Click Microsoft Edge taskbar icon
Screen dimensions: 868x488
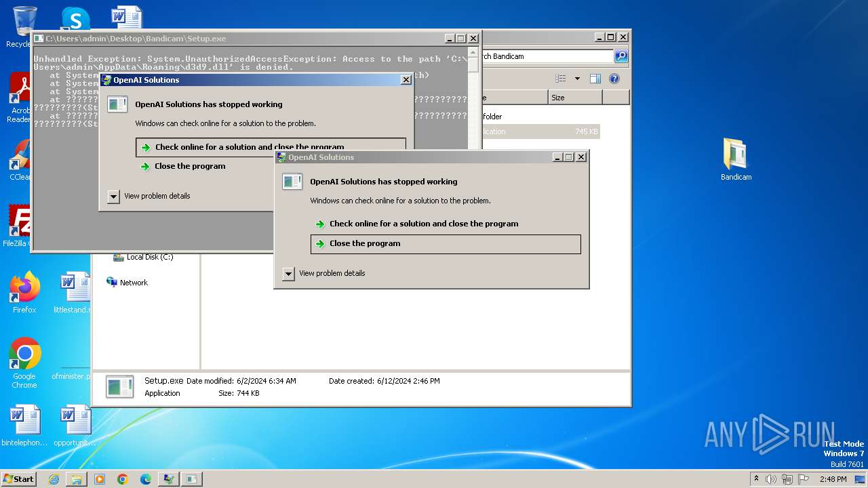[146, 479]
